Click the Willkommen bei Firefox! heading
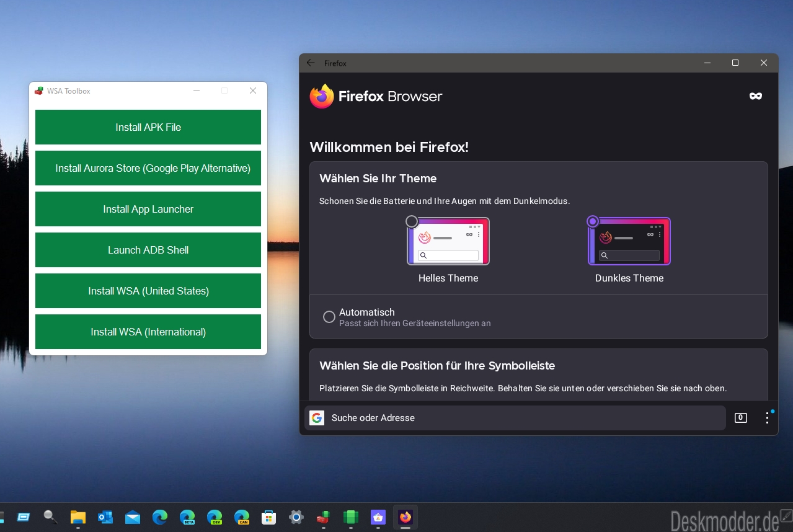The width and height of the screenshot is (793, 532). coord(389,147)
